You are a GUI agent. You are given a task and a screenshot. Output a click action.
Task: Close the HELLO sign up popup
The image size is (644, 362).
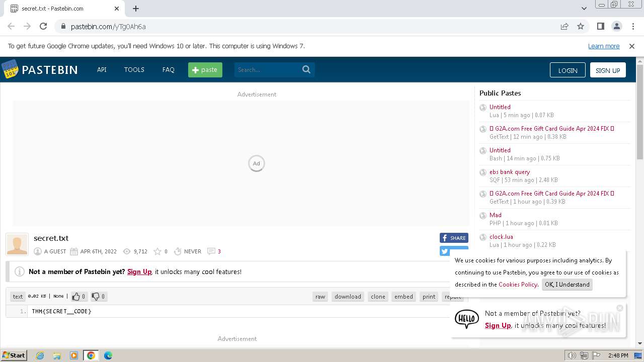[x=620, y=308]
